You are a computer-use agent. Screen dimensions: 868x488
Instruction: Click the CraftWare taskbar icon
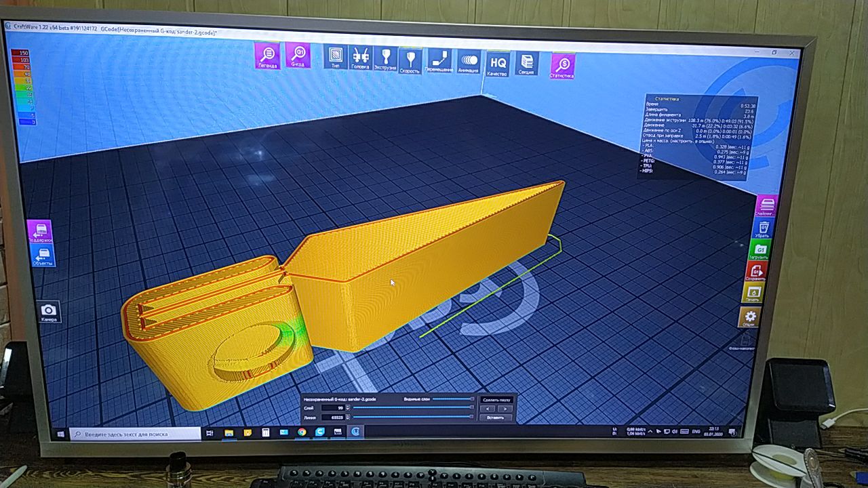[x=355, y=432]
